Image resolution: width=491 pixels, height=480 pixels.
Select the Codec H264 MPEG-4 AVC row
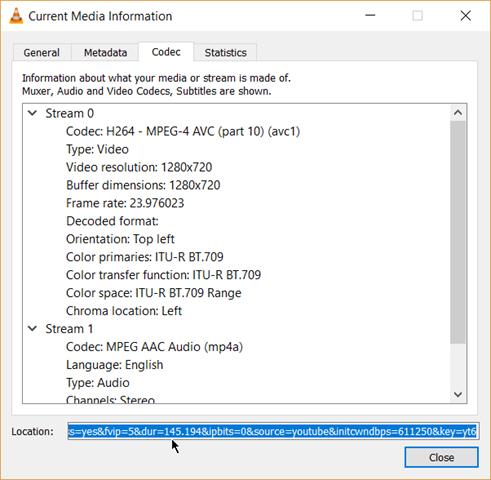click(183, 131)
